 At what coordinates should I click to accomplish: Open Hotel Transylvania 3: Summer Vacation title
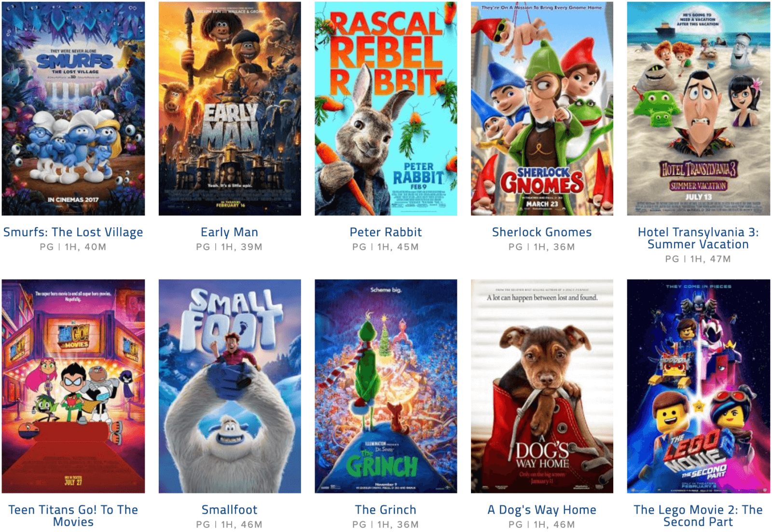(698, 238)
